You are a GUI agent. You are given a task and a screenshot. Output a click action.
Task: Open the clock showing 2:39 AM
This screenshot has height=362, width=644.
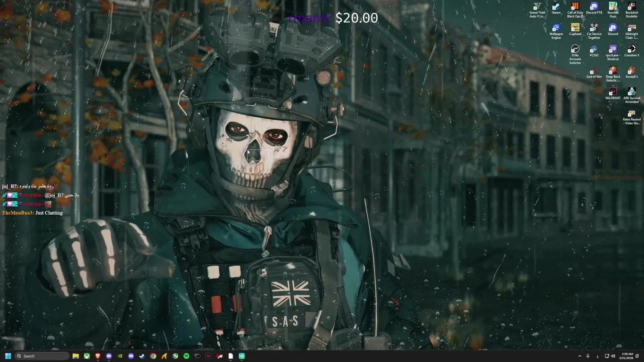click(x=625, y=356)
